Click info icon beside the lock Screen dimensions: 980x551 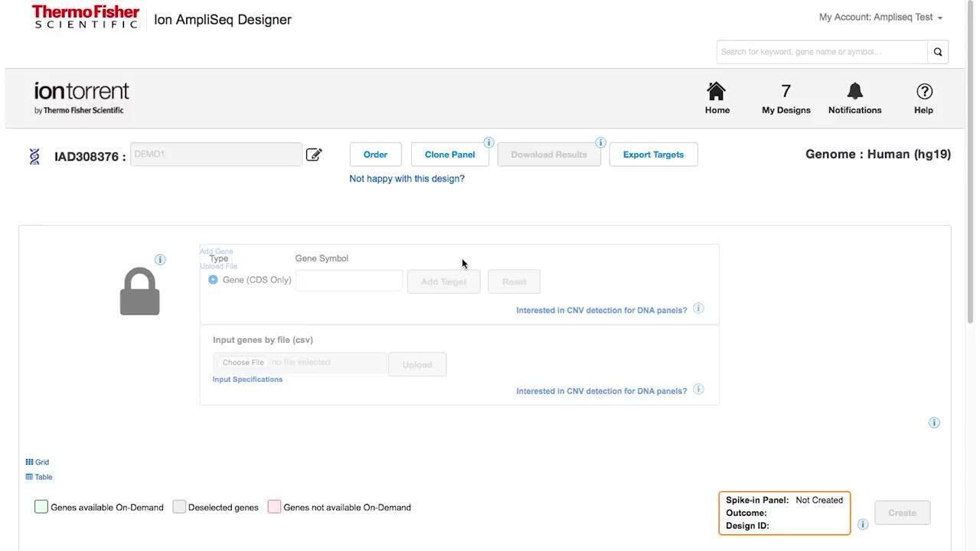point(160,259)
